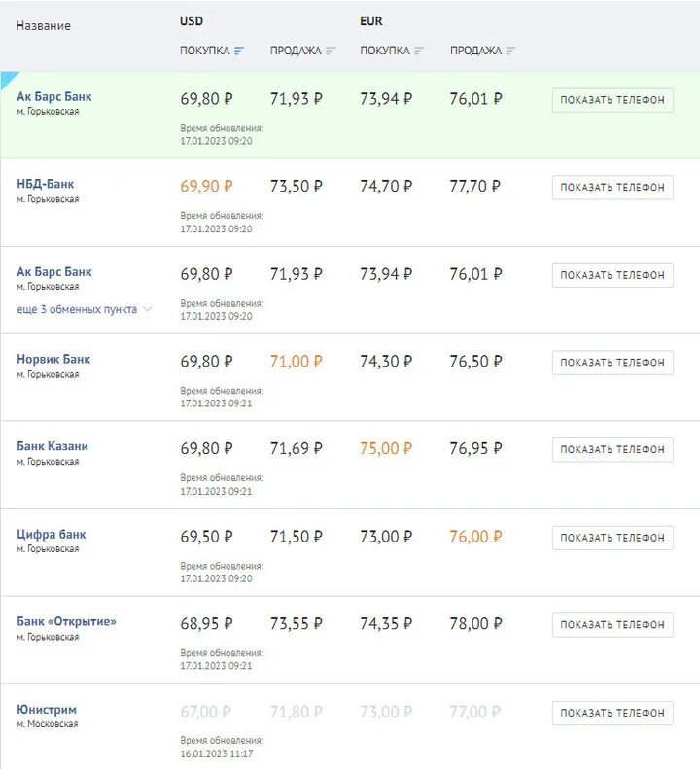Show phone for highlighted Ак Барс Банк row
This screenshot has height=769, width=700.
(612, 100)
